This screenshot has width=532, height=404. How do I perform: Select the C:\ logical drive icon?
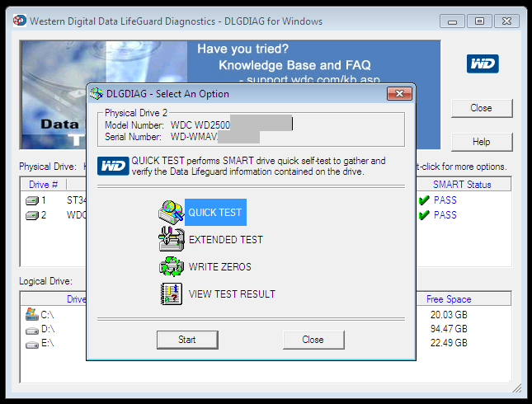pos(32,315)
